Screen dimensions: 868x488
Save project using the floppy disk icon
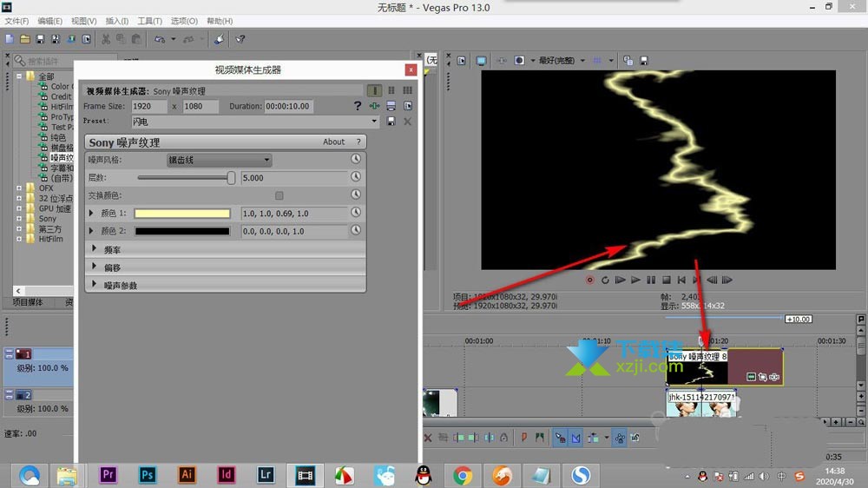point(40,39)
